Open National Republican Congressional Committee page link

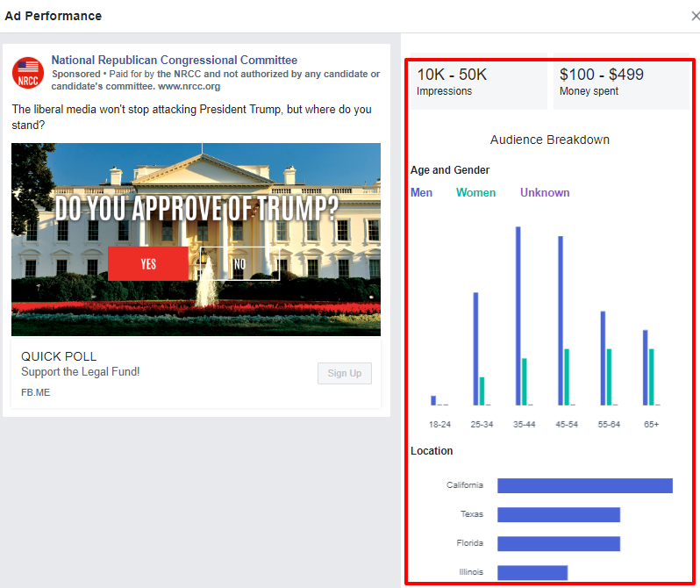(174, 60)
